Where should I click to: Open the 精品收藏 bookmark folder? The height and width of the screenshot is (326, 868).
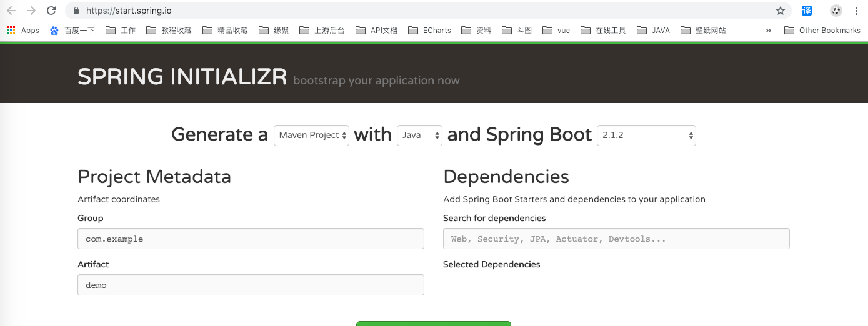point(225,30)
